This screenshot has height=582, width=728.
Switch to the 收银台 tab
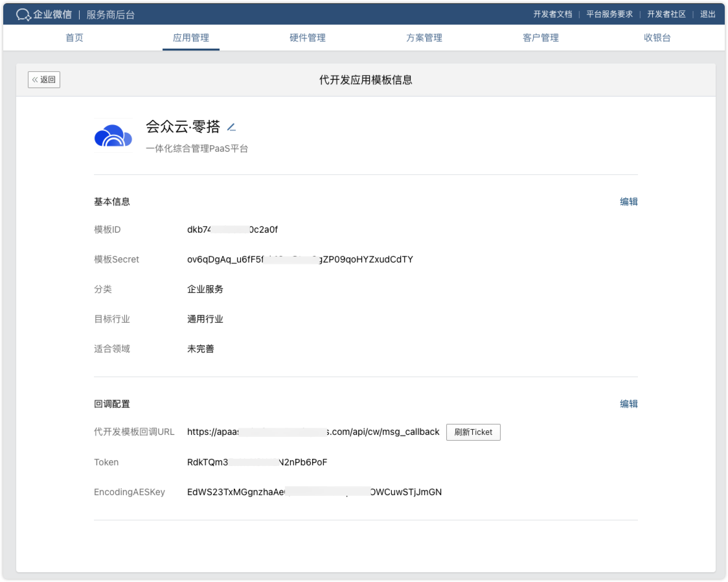coord(657,38)
